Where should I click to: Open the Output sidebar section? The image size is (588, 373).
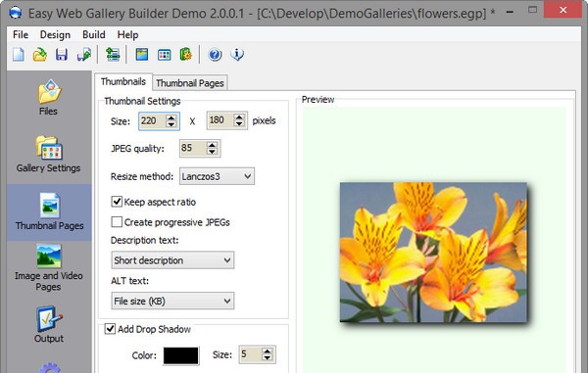(49, 325)
